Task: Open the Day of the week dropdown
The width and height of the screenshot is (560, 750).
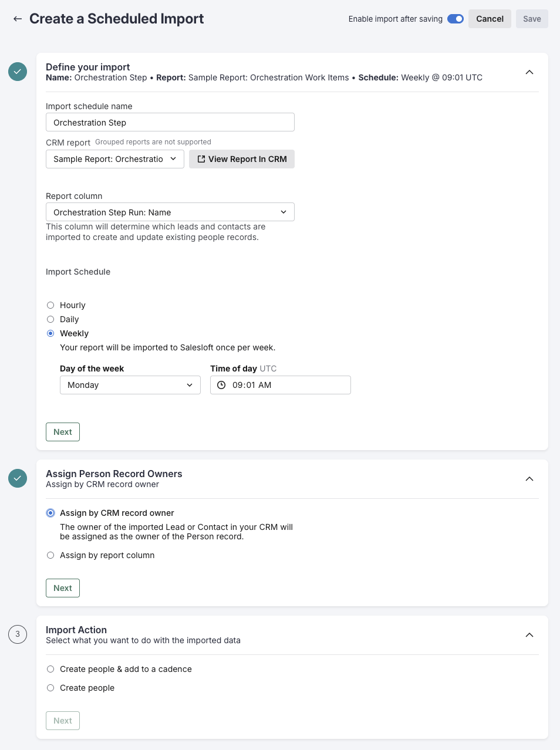Action: 130,385
